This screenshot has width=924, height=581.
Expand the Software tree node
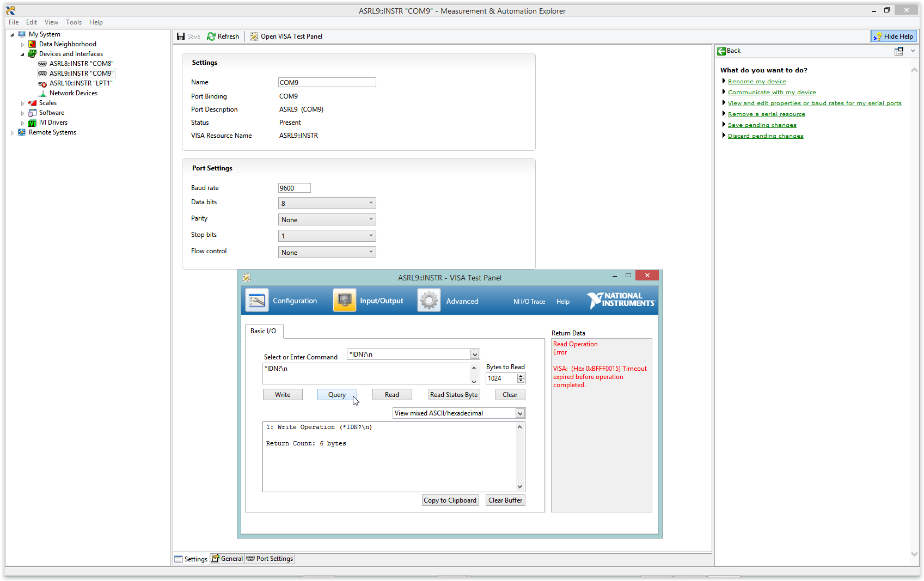(x=22, y=113)
